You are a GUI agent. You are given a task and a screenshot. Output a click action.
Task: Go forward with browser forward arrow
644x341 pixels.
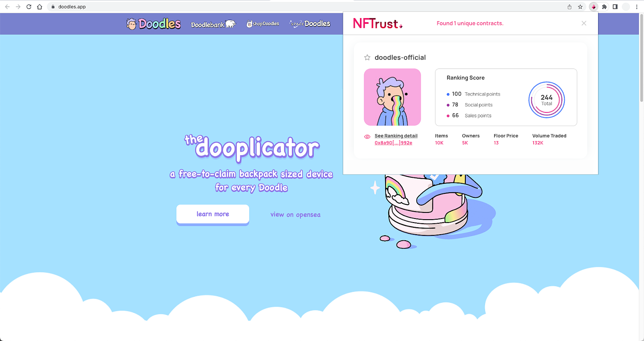point(18,7)
